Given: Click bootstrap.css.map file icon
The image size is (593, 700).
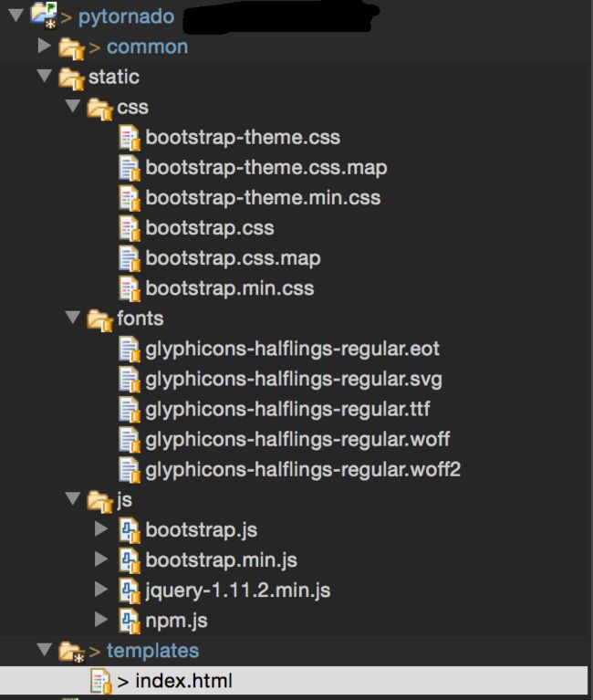Looking at the screenshot, I should (x=130, y=259).
